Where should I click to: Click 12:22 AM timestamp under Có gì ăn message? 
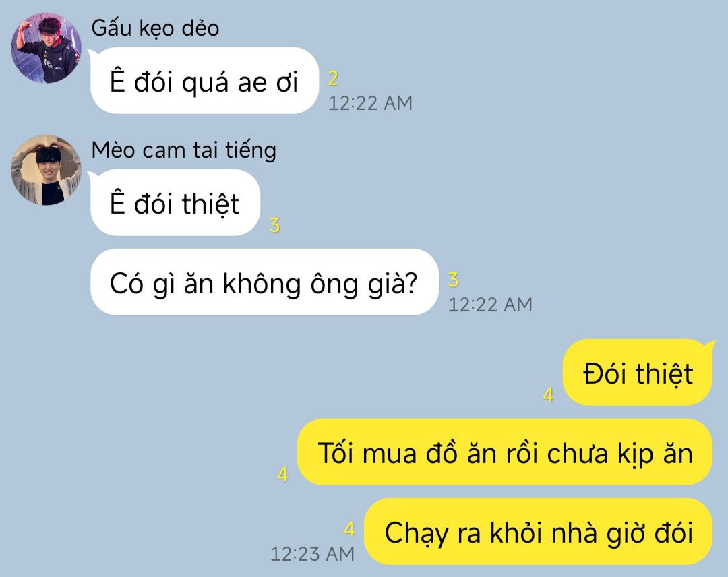(490, 305)
